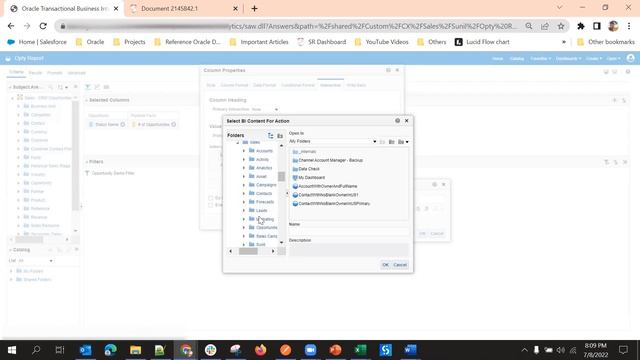Select the Sunil folder in tree
The height and width of the screenshot is (360, 640).
pyautogui.click(x=258, y=244)
